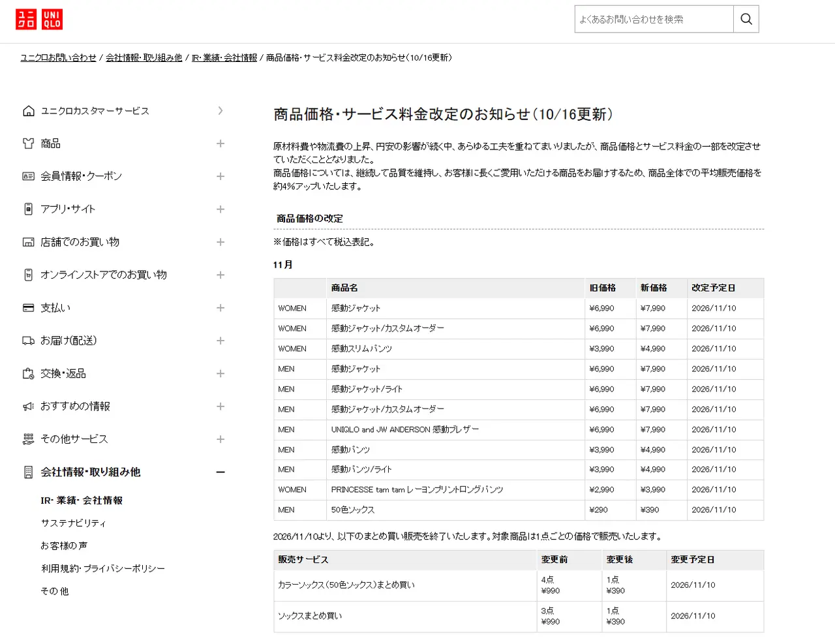835x644 pixels.
Task: Expand the 商品 section plus sign
Action: pos(220,144)
